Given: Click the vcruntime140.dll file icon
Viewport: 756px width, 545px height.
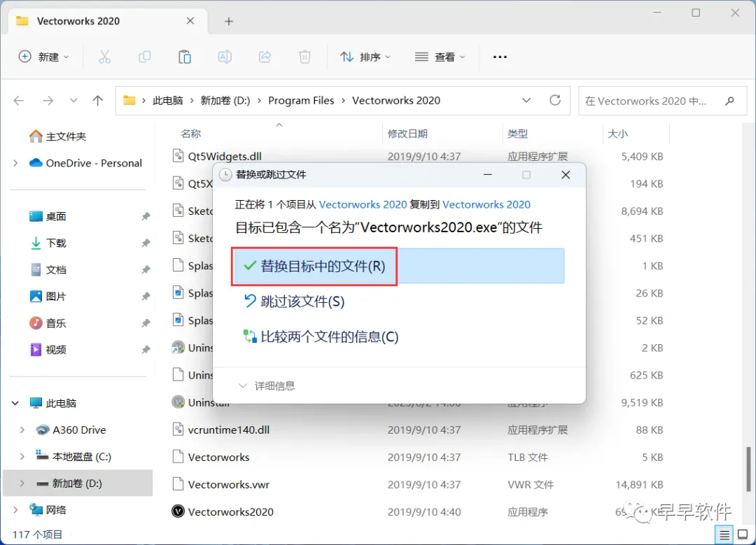Looking at the screenshot, I should [178, 430].
